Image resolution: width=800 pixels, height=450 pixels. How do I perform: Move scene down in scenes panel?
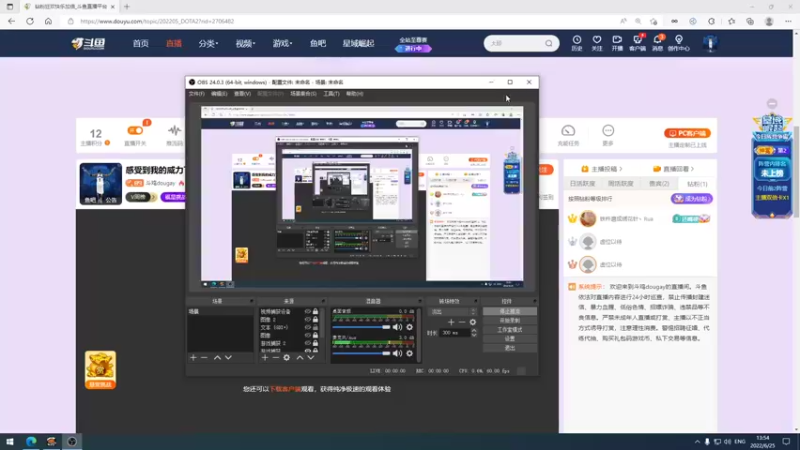[229, 358]
